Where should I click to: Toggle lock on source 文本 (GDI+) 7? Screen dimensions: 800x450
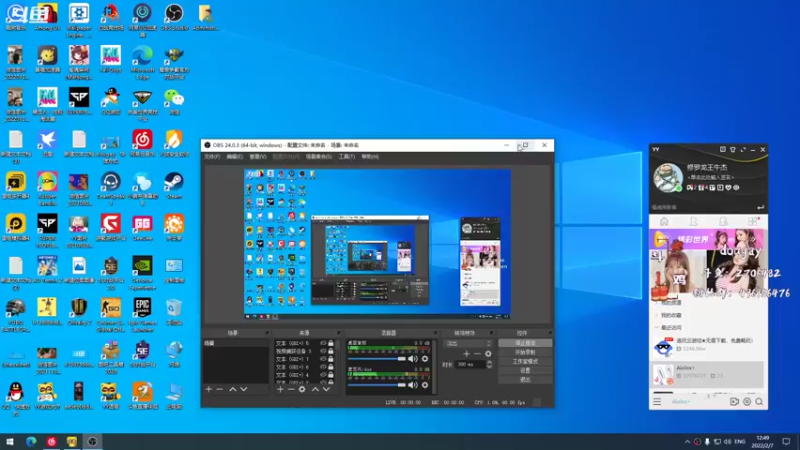point(331,359)
